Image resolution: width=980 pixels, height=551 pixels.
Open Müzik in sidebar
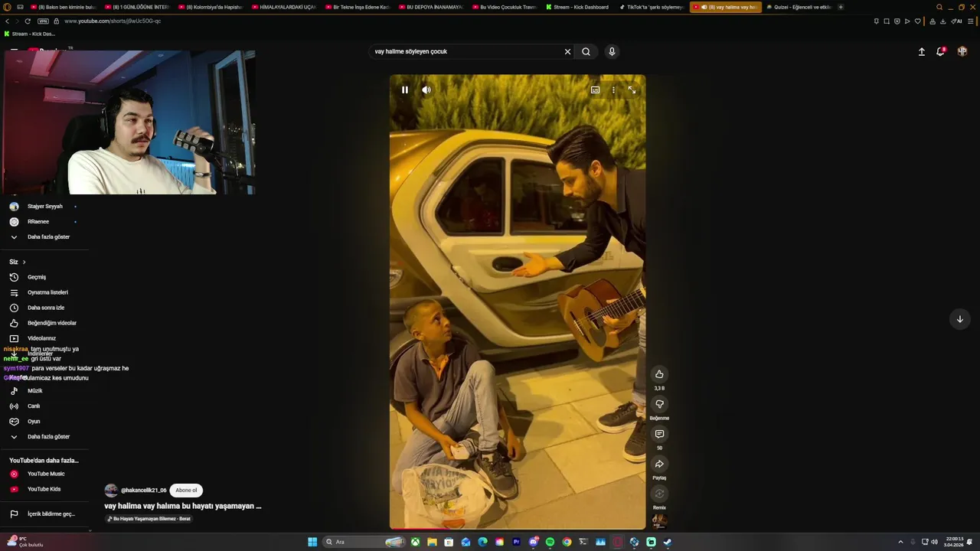[34, 390]
